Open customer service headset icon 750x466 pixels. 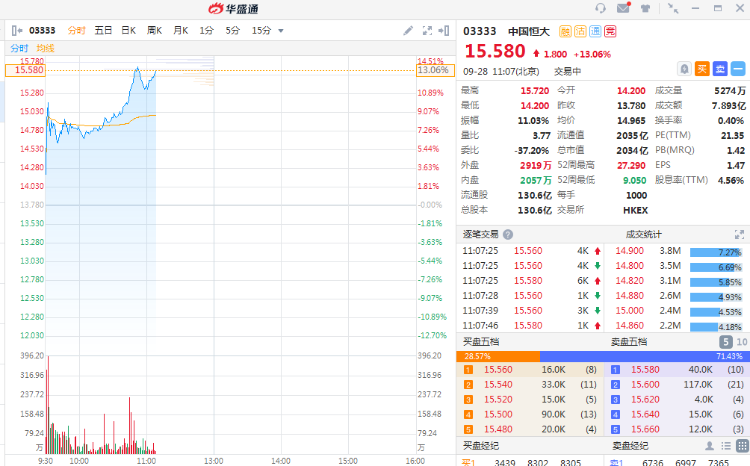tap(600, 8)
